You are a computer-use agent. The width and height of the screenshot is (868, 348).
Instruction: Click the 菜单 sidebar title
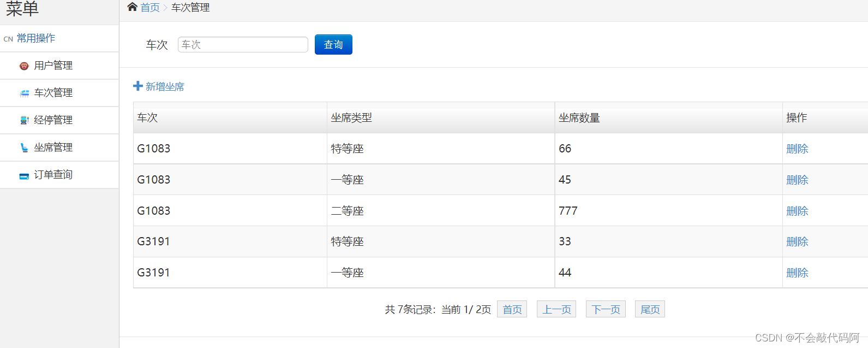(22, 8)
